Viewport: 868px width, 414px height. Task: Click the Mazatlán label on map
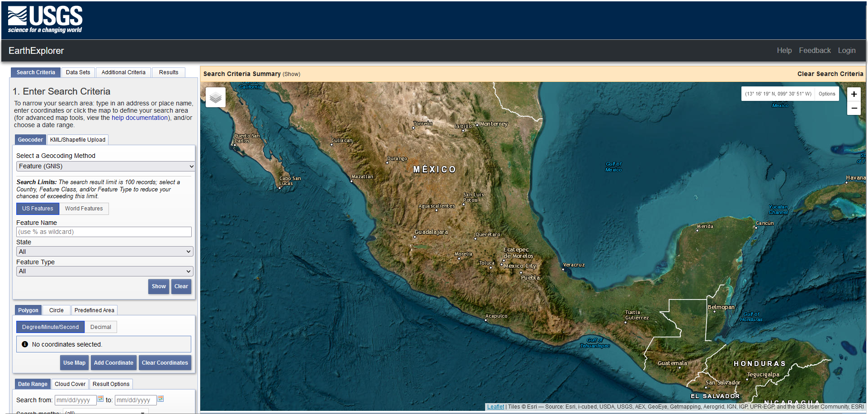[363, 176]
